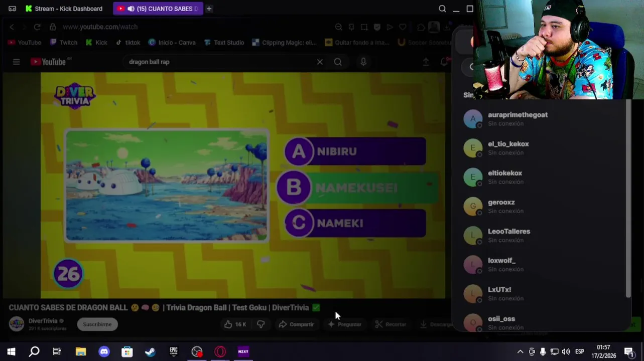644x361 pixels.
Task: Reload the YouTube page
Action: click(37, 27)
